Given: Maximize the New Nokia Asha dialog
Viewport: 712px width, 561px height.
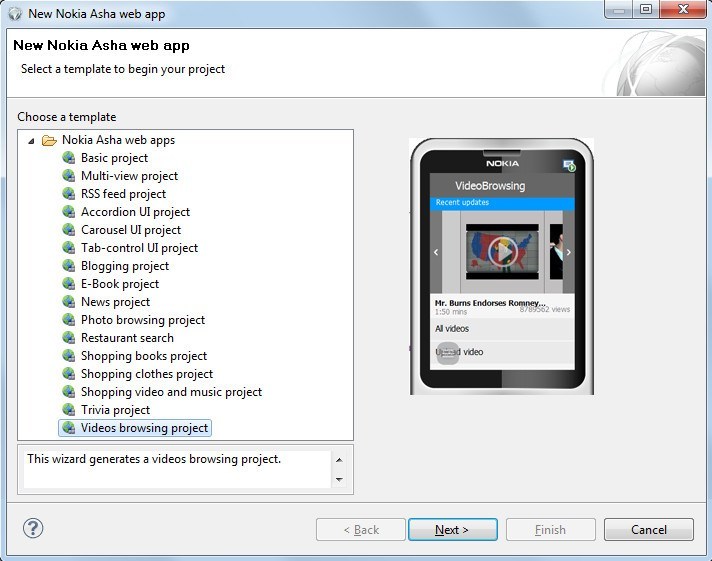Looking at the screenshot, I should [x=646, y=9].
